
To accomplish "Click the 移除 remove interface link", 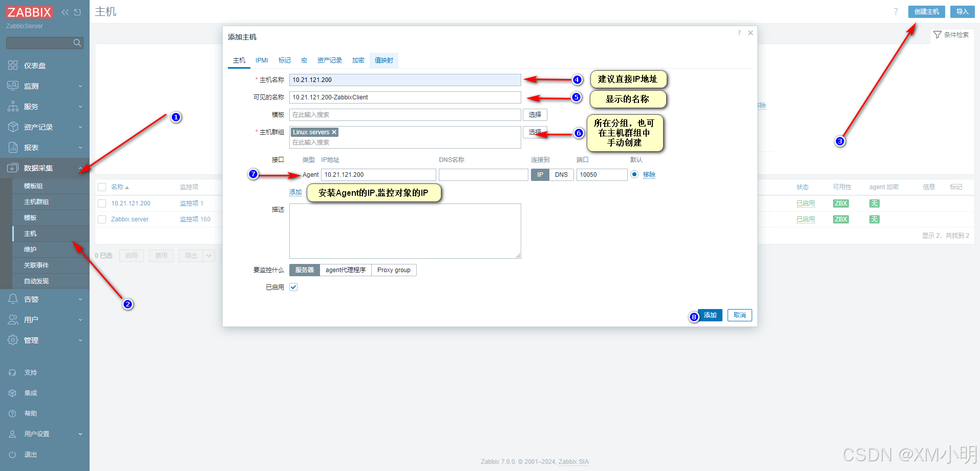I will [x=649, y=175].
